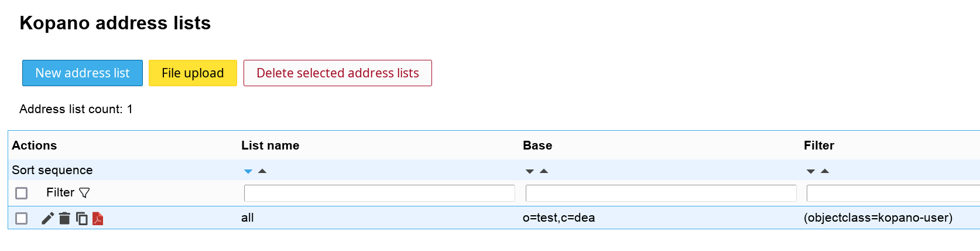This screenshot has height=251, width=980.
Task: Click the New address list button
Action: point(83,73)
